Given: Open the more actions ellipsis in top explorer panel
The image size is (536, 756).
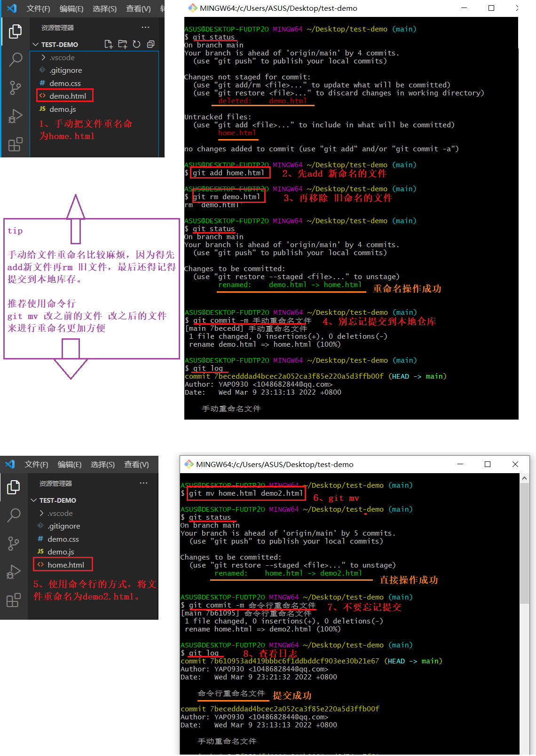Looking at the screenshot, I should (145, 27).
